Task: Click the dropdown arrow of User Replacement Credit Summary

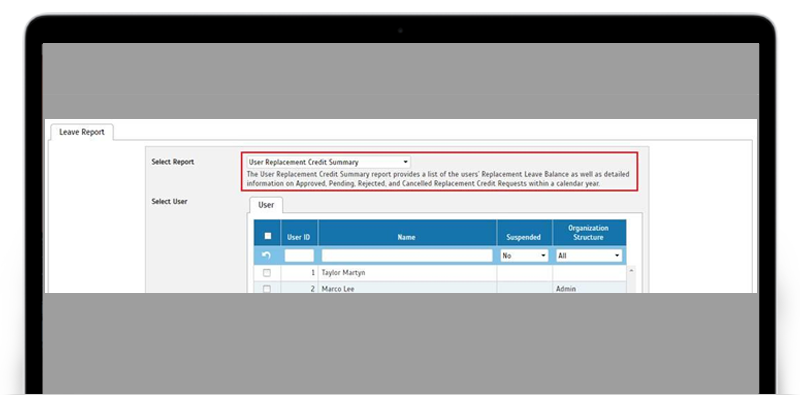Action: click(405, 162)
